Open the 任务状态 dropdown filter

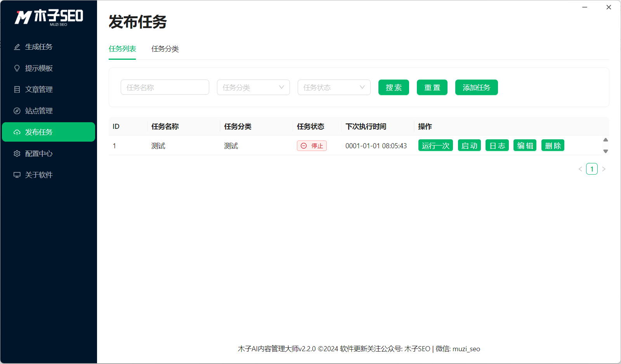(334, 87)
